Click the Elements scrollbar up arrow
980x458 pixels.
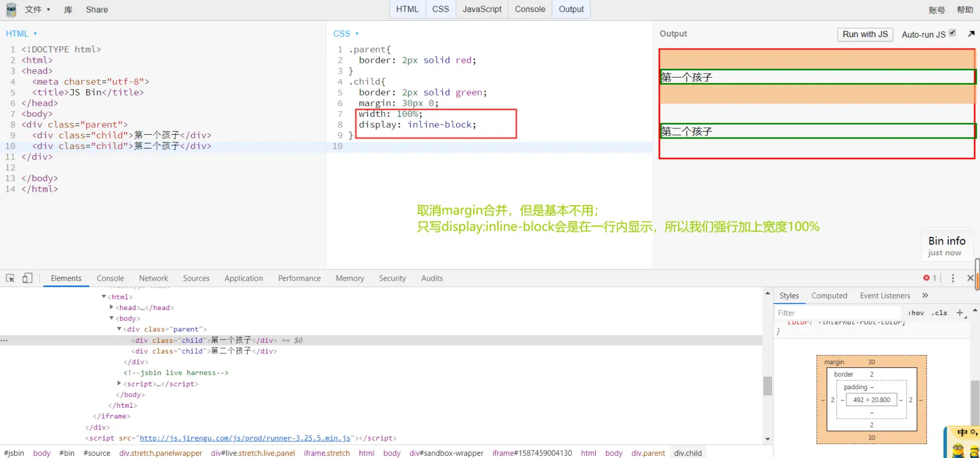(x=768, y=293)
